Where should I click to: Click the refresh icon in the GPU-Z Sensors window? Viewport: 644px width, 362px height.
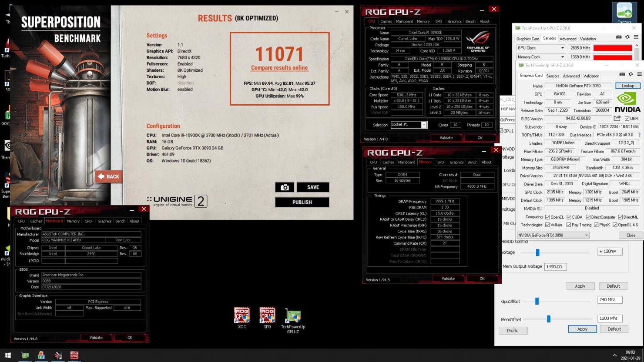tap(627, 37)
